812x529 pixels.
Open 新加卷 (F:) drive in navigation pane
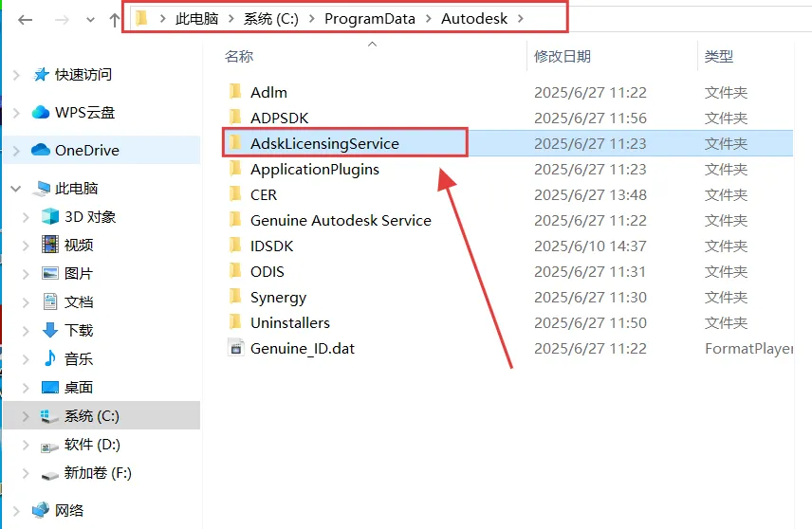pyautogui.click(x=98, y=472)
